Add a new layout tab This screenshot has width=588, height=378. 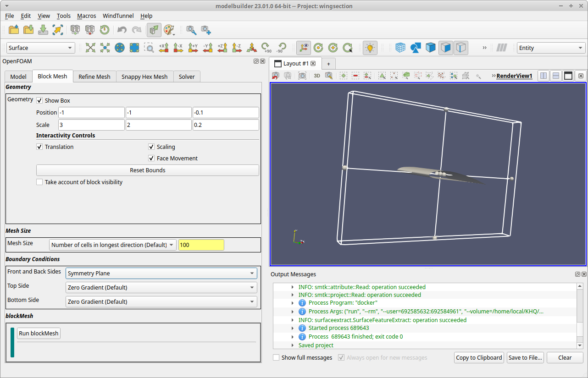(328, 64)
